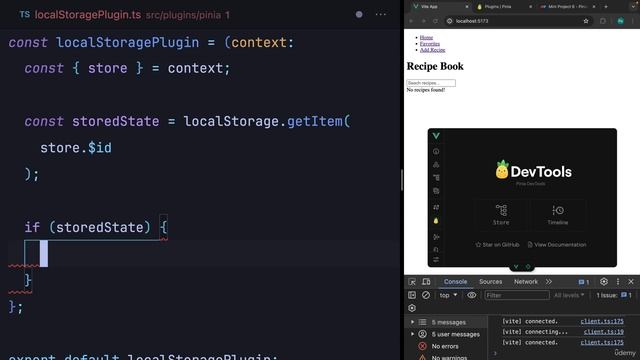
Task: Open console settings gear icon
Action: click(x=412, y=308)
